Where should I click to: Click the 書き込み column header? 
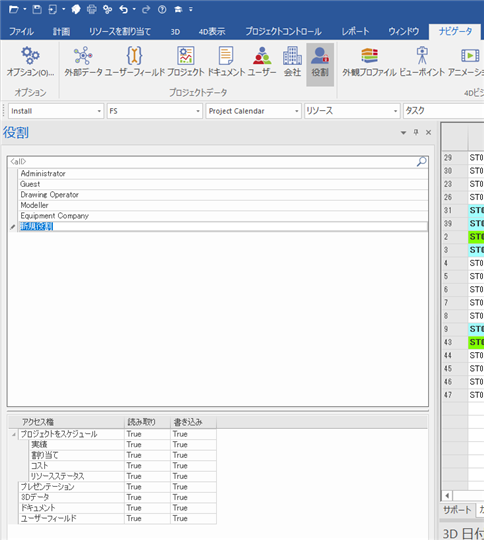click(x=193, y=422)
